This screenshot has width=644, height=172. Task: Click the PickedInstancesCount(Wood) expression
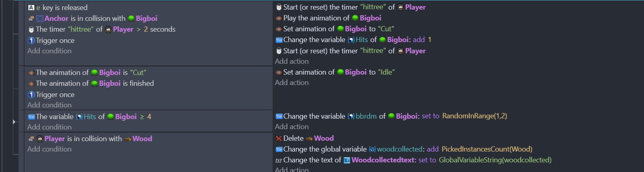click(487, 149)
